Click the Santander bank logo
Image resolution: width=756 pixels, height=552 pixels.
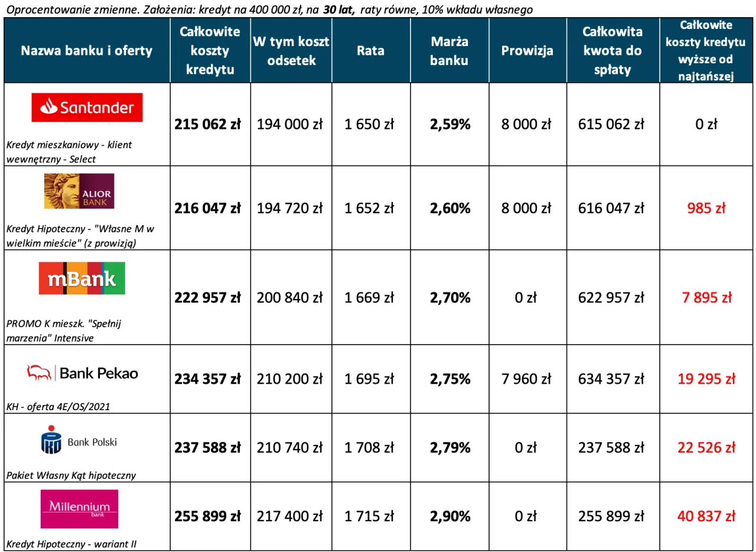tap(86, 108)
